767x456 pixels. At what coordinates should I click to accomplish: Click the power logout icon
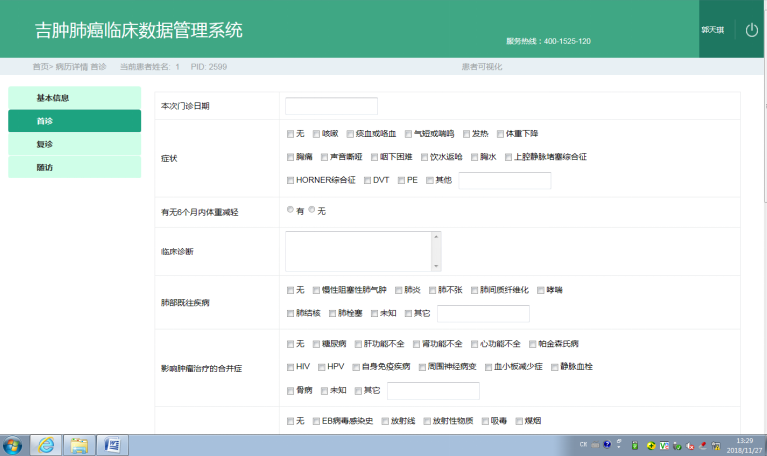click(752, 30)
